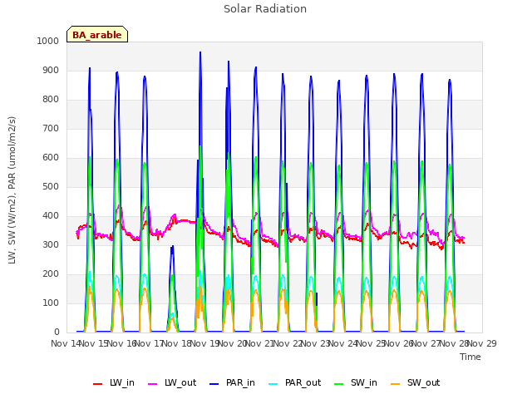Viewport: 532px width, 399px height.
Task: Click the 300 y-axis tick label
Action: [x=51, y=245]
